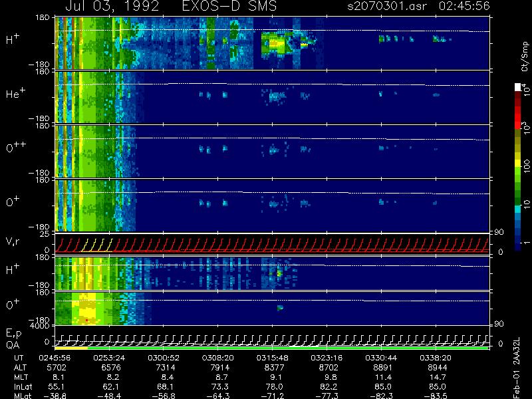Click the MLT value '8.7'

pyautogui.click(x=222, y=377)
